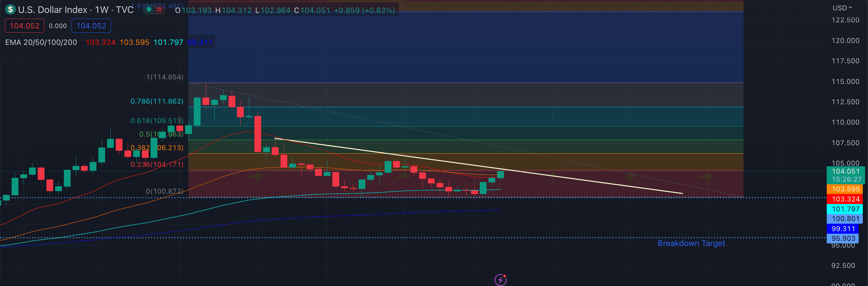This screenshot has height=286, width=868.
Task: Click the light blue 100.801 price axis label
Action: pyautogui.click(x=844, y=219)
